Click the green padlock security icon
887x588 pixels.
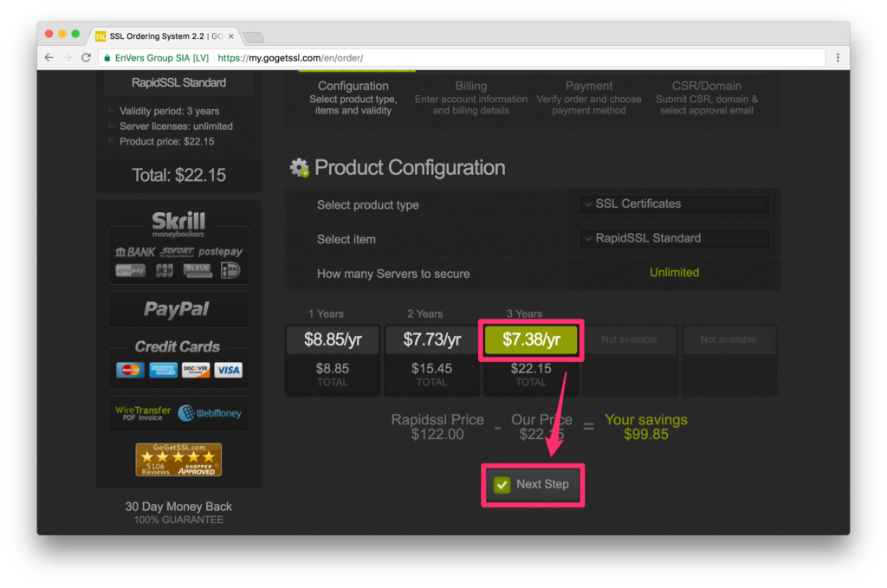pos(107,58)
